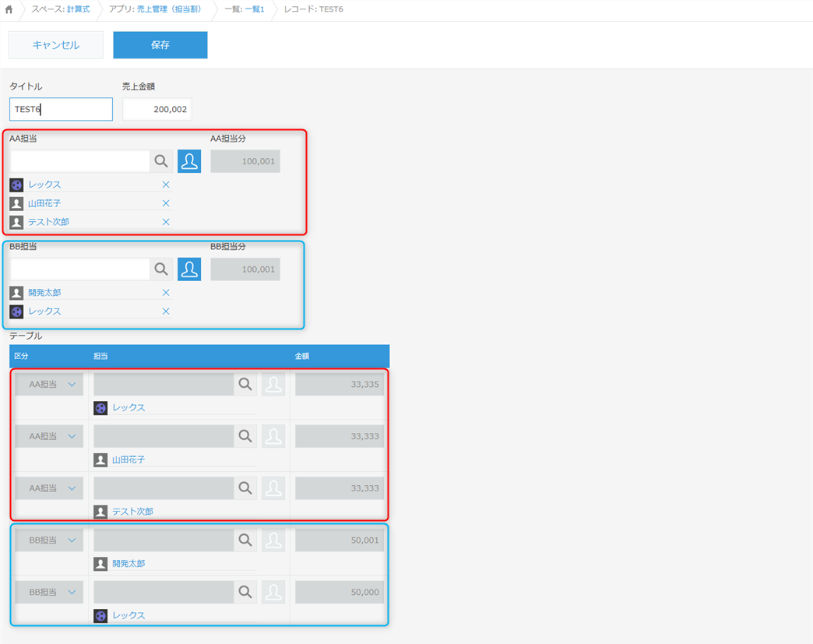Viewport: 813px width, 644px height.
Task: Click search icon in table row with 50,000
Action: click(245, 592)
